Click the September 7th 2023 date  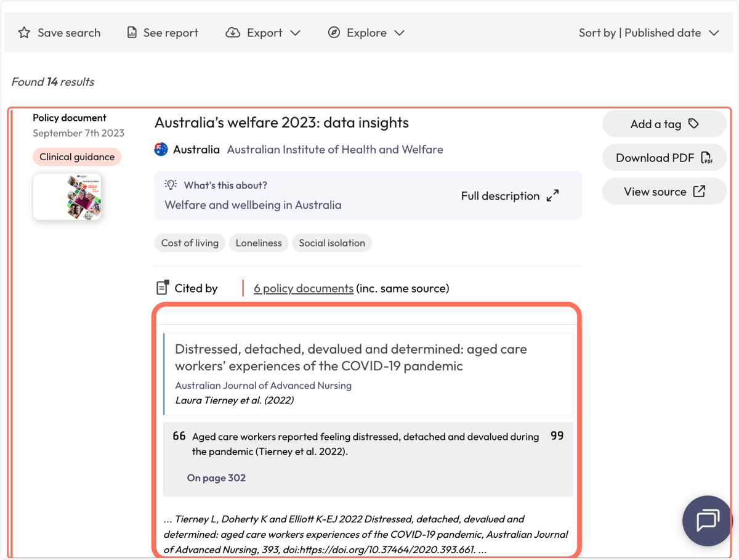(x=78, y=133)
